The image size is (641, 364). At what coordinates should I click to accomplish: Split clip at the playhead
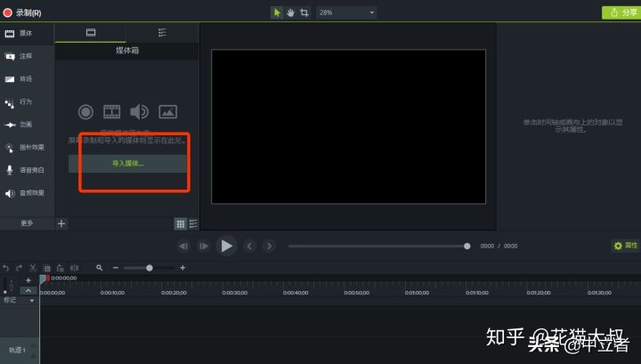[75, 268]
